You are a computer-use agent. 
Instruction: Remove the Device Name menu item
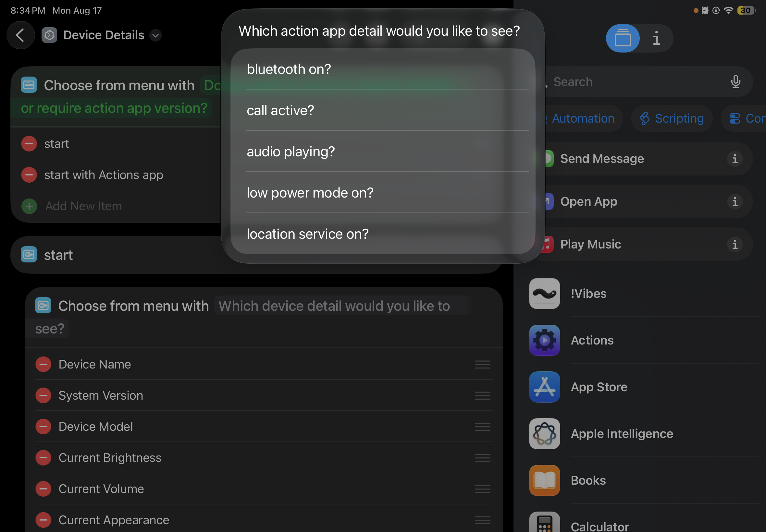click(43, 364)
